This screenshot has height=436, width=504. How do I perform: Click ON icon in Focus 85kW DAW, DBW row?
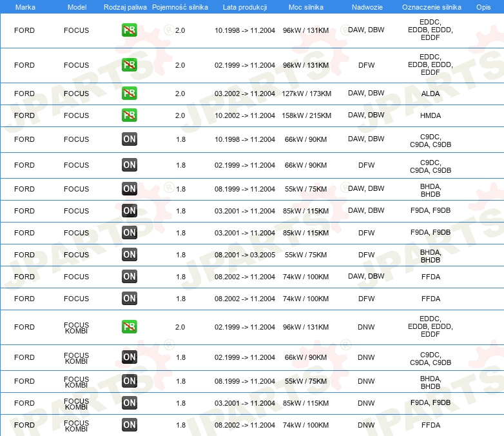pos(129,210)
